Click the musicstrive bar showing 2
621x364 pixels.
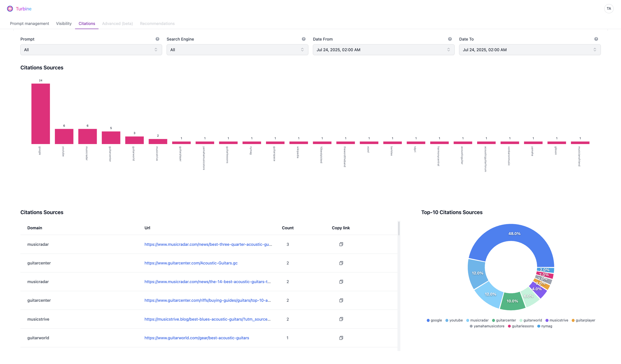158,141
